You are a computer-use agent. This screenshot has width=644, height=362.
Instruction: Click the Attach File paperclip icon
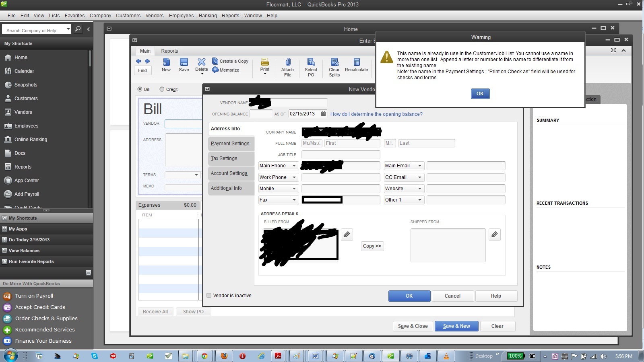pyautogui.click(x=288, y=62)
